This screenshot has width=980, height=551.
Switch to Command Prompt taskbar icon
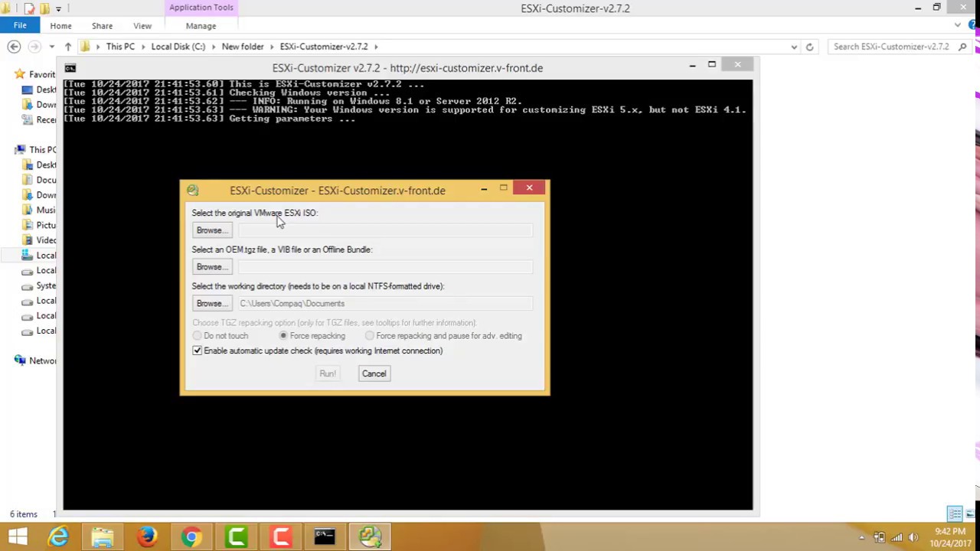click(x=325, y=537)
